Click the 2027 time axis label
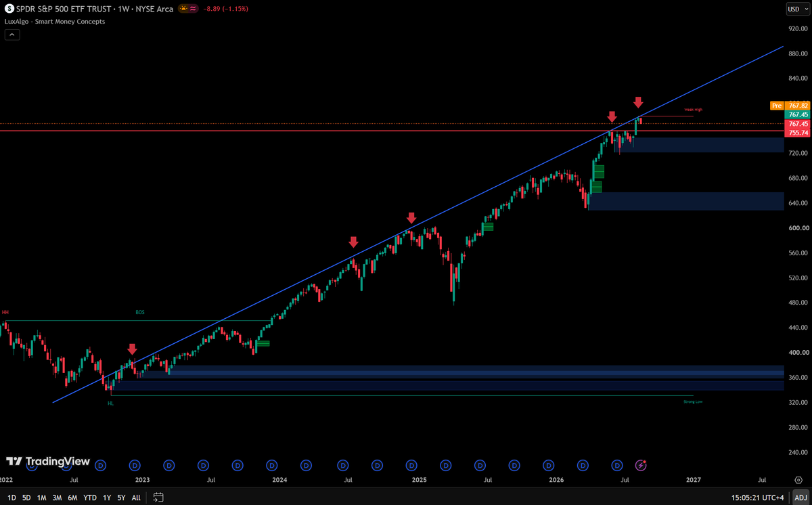Viewport: 812px width, 505px height. [694, 480]
